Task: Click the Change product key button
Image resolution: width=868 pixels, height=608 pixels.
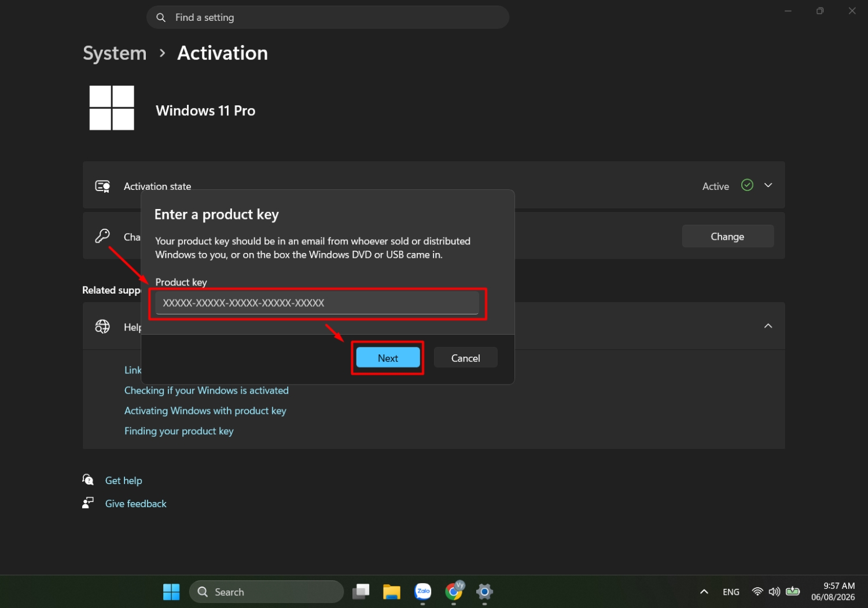Action: tap(727, 236)
